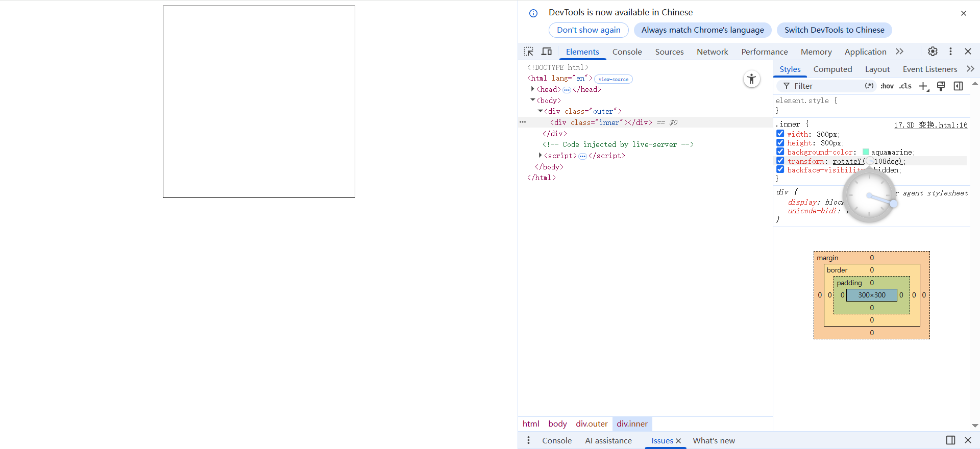The width and height of the screenshot is (980, 449).
Task: Dismiss the Chinese language notification banner
Action: [964, 13]
